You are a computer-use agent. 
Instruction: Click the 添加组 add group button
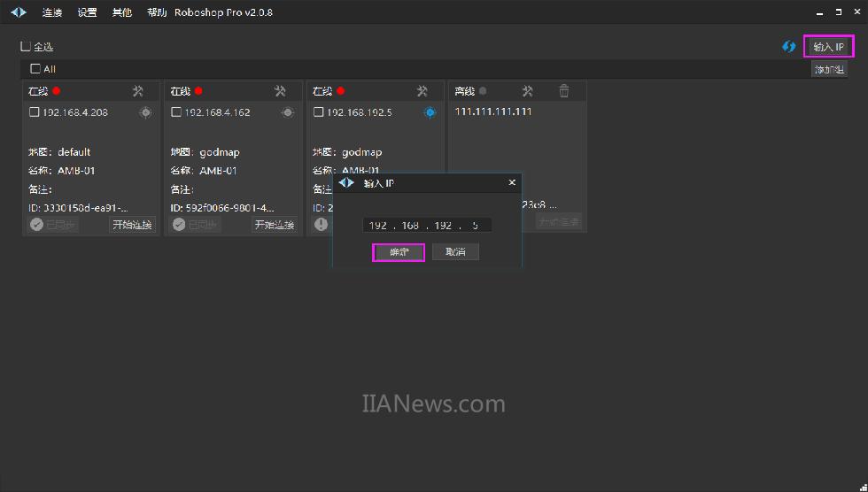[x=829, y=69]
